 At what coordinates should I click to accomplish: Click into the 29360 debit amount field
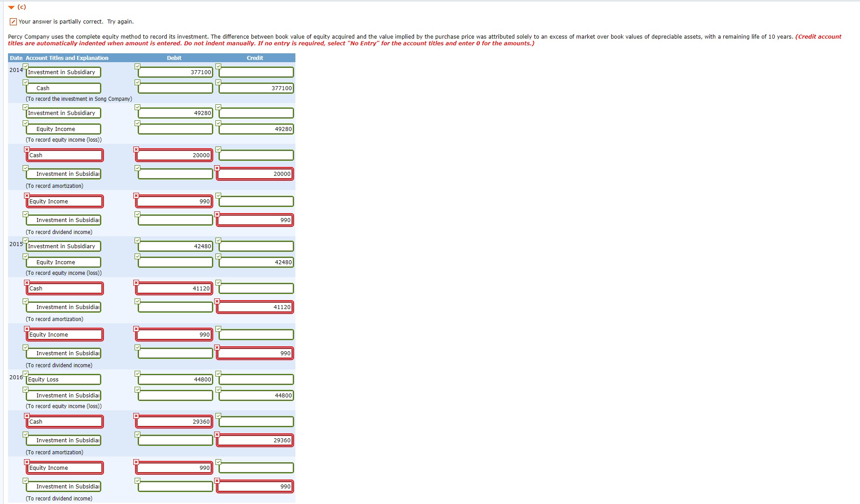coord(174,422)
